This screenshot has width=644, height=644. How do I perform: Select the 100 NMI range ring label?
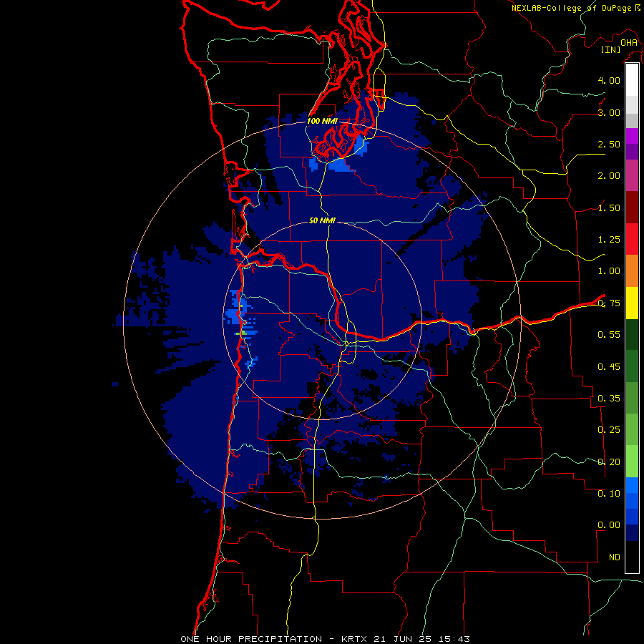[x=322, y=121]
